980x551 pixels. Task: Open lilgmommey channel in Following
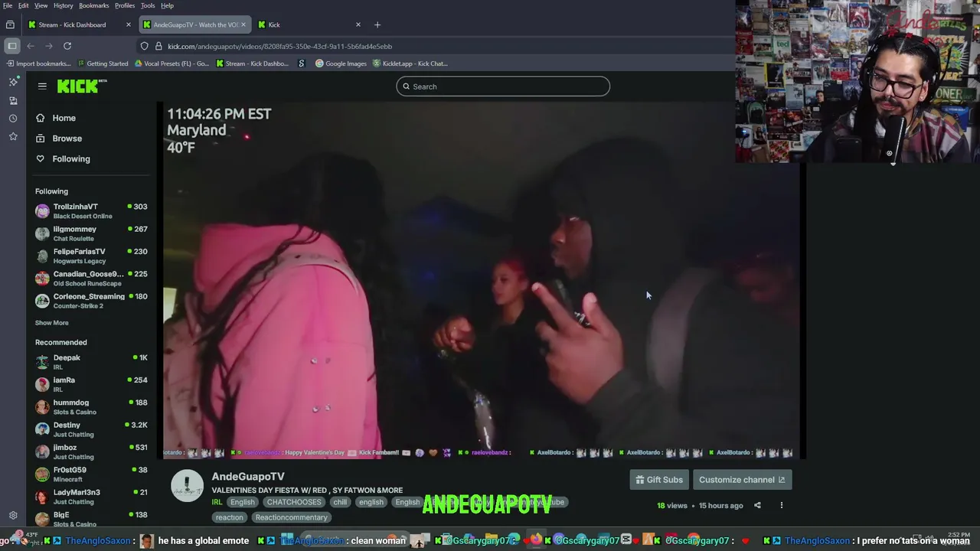click(x=91, y=233)
